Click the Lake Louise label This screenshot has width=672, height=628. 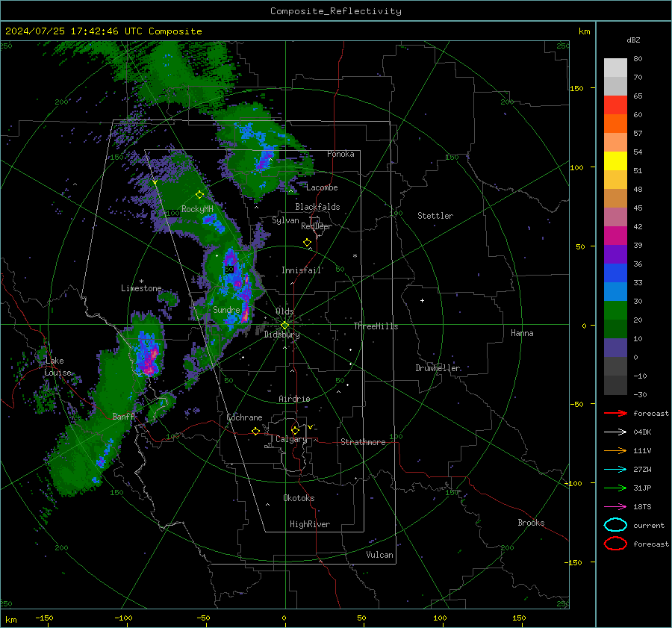point(57,367)
